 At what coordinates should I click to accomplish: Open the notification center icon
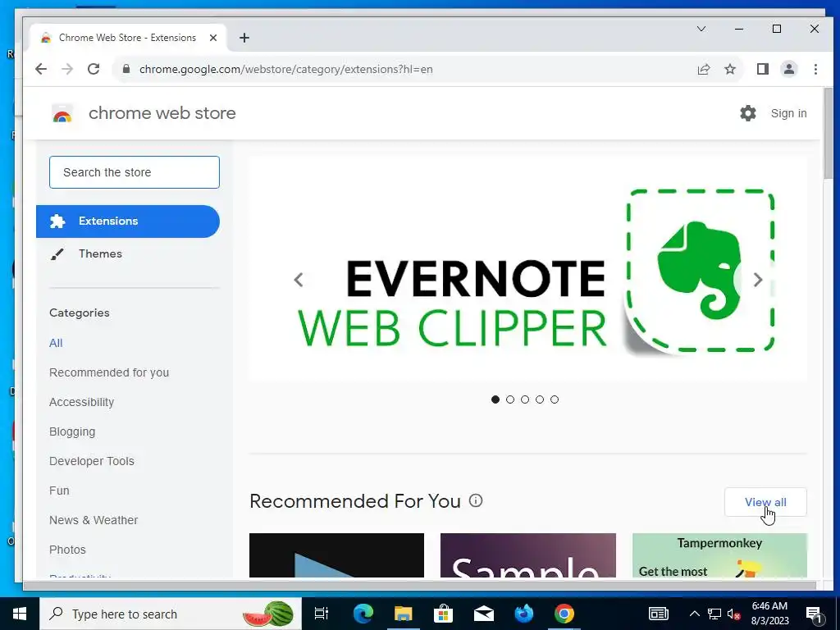click(x=813, y=614)
